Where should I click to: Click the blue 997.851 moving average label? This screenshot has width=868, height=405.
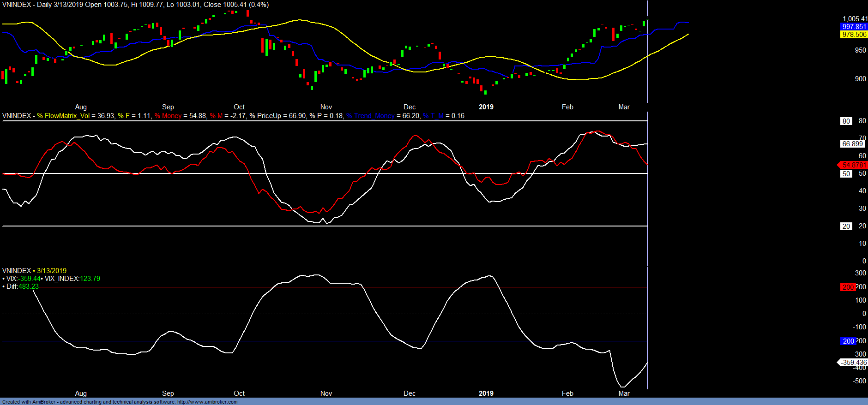click(854, 27)
